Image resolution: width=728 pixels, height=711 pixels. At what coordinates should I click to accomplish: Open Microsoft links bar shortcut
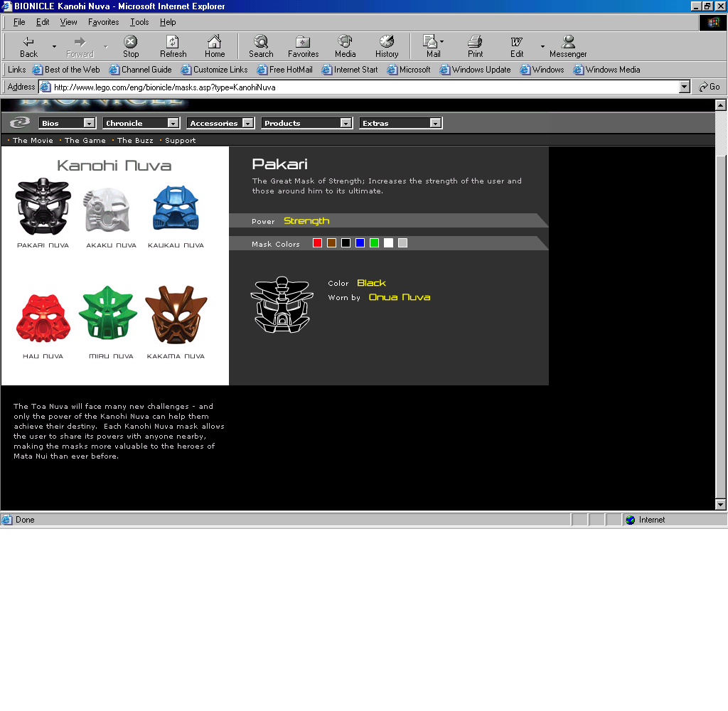(409, 70)
